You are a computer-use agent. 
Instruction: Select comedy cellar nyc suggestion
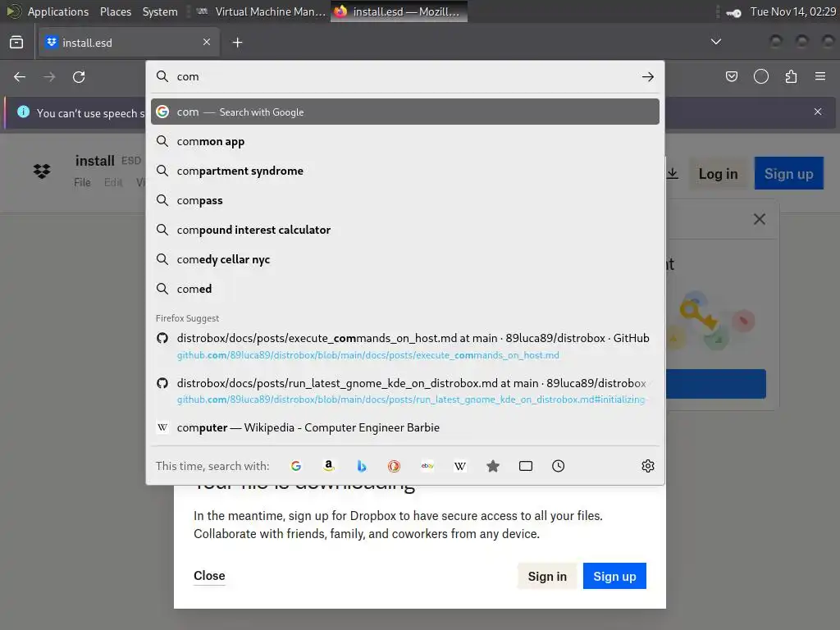(x=405, y=259)
